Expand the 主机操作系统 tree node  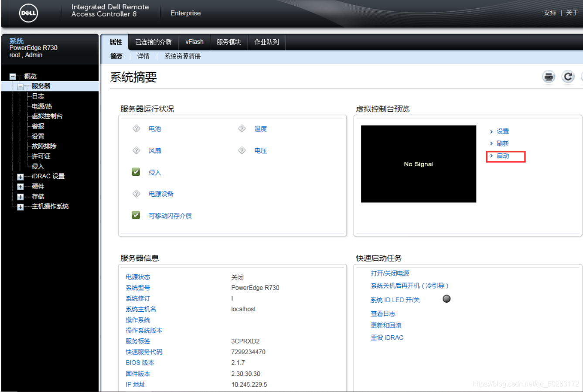pyautogui.click(x=20, y=207)
